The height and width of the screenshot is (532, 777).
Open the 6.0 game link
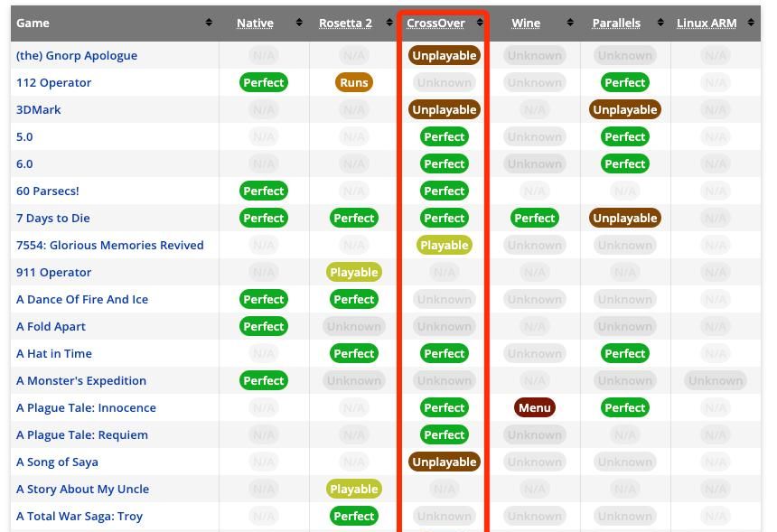(24, 164)
